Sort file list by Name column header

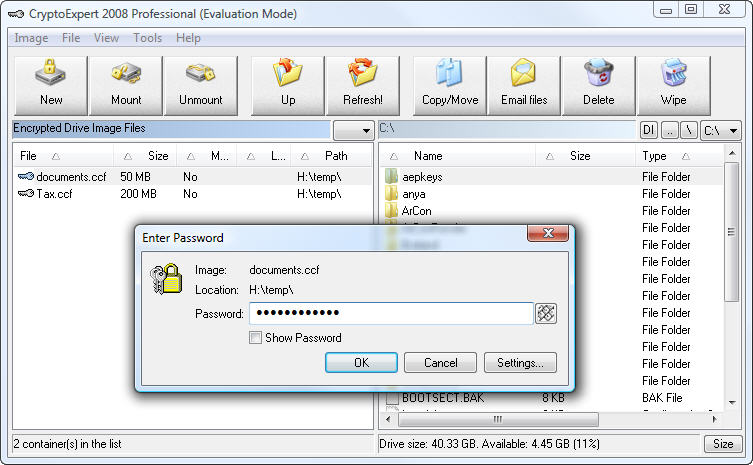[428, 156]
